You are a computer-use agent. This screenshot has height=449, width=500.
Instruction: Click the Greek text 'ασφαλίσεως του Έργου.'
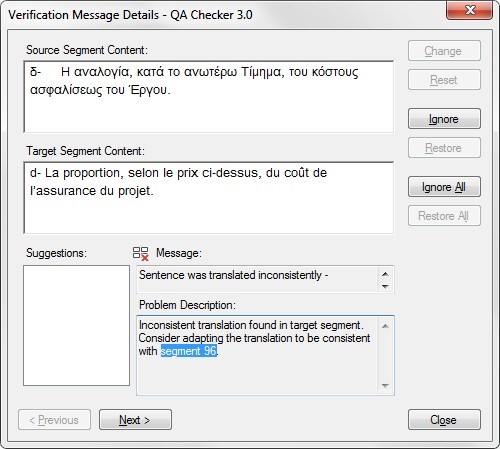[100, 90]
